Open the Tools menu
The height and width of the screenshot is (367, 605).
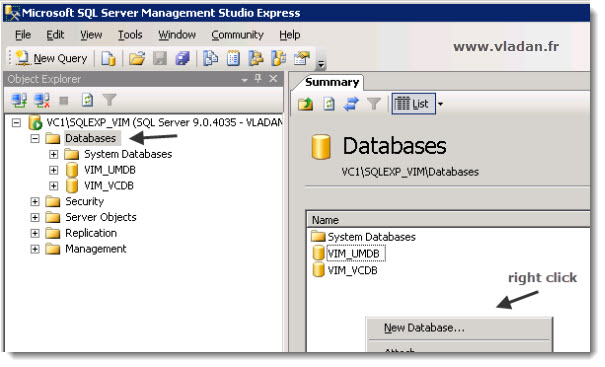[130, 35]
